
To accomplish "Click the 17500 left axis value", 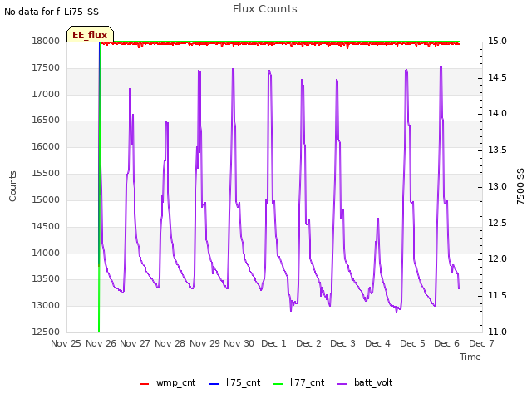I will coord(46,68).
